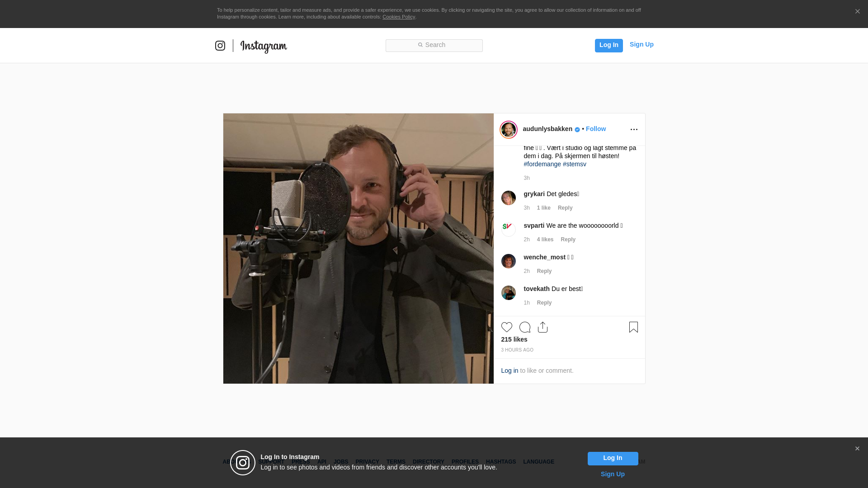
Task: Open audunlysbakken profile avatar
Action: point(509,130)
